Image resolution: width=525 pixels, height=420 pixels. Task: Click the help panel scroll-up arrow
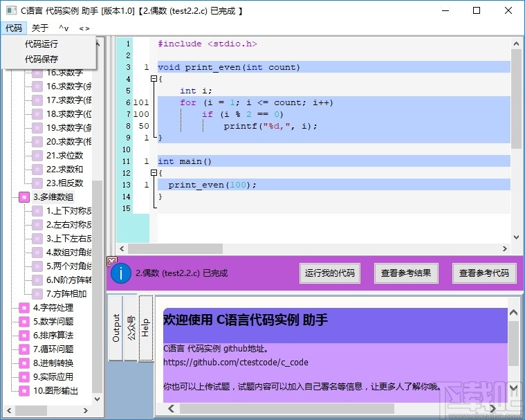click(513, 313)
